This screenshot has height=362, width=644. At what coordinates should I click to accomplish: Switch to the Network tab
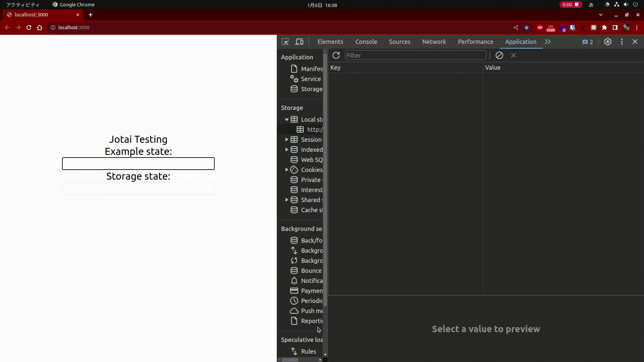(x=434, y=42)
